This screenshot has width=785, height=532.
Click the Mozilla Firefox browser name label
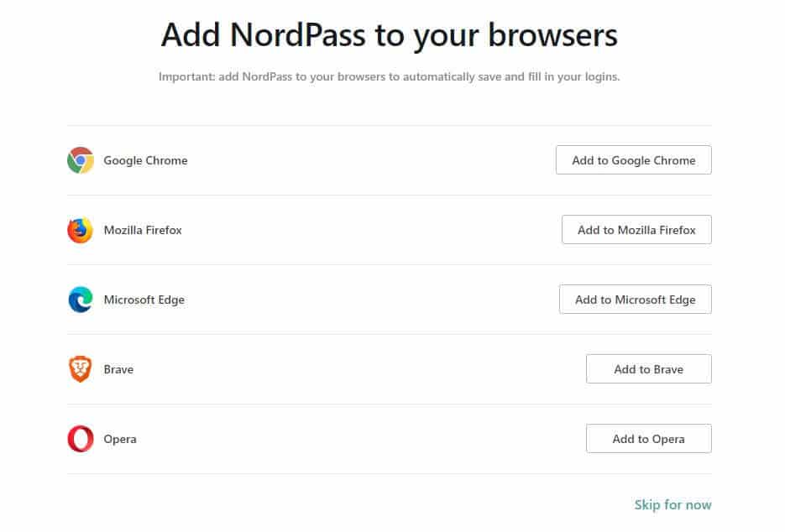143,230
